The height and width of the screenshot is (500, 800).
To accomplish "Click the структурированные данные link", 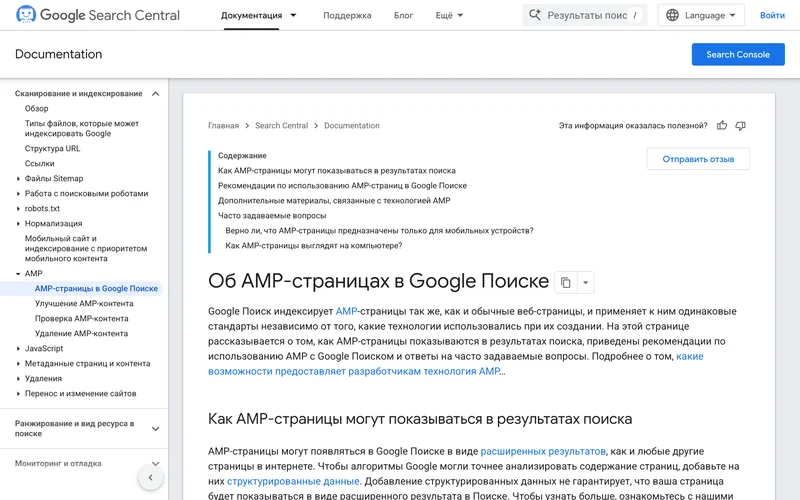I will [293, 481].
